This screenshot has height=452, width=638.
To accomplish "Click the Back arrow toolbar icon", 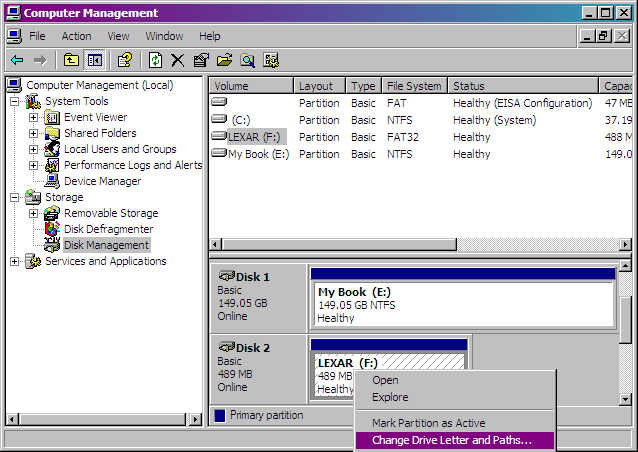I will click(x=17, y=61).
